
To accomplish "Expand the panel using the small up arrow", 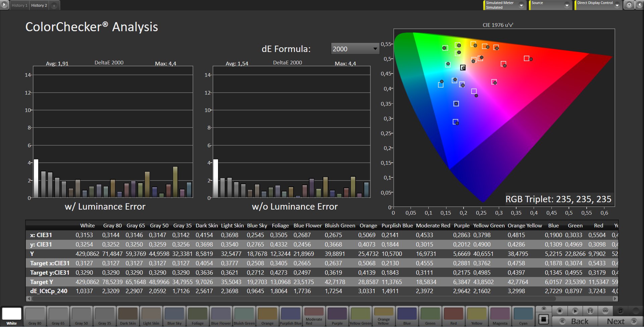I will tap(544, 308).
